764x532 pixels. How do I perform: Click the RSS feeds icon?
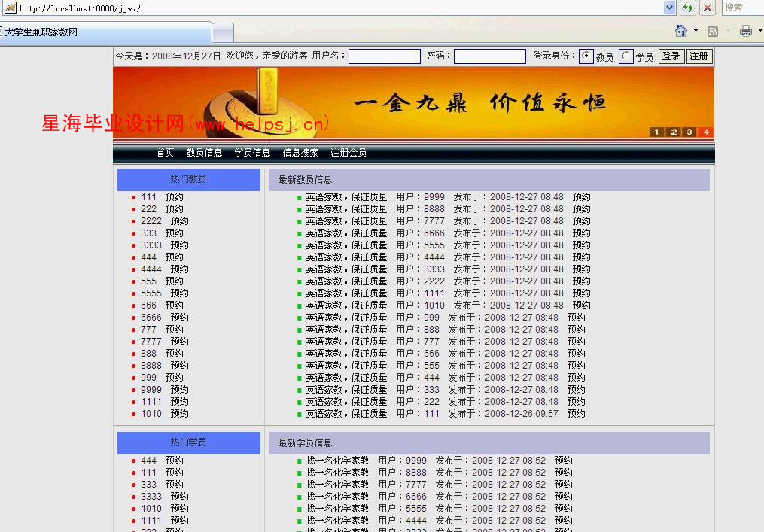tap(713, 31)
